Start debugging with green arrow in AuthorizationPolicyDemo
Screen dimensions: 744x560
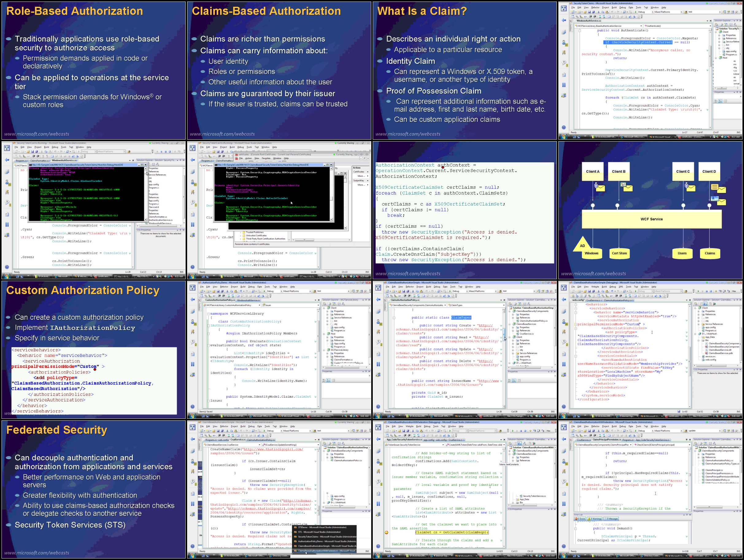[264, 291]
